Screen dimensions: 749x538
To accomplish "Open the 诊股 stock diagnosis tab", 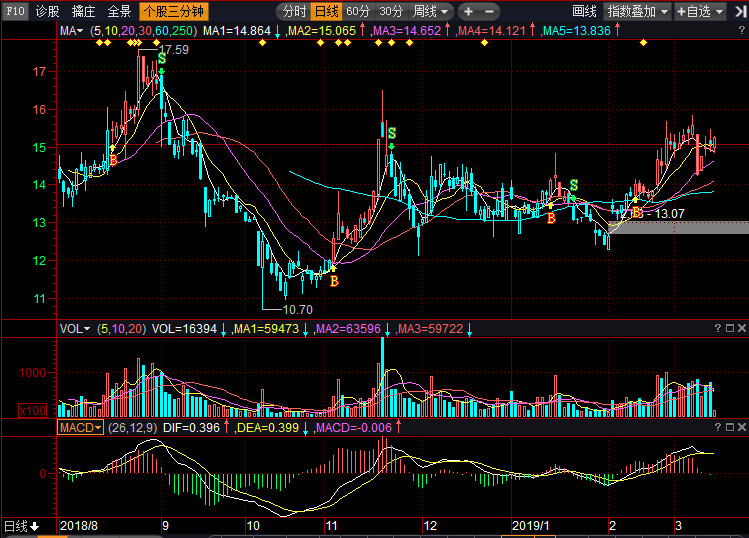I will point(47,12).
